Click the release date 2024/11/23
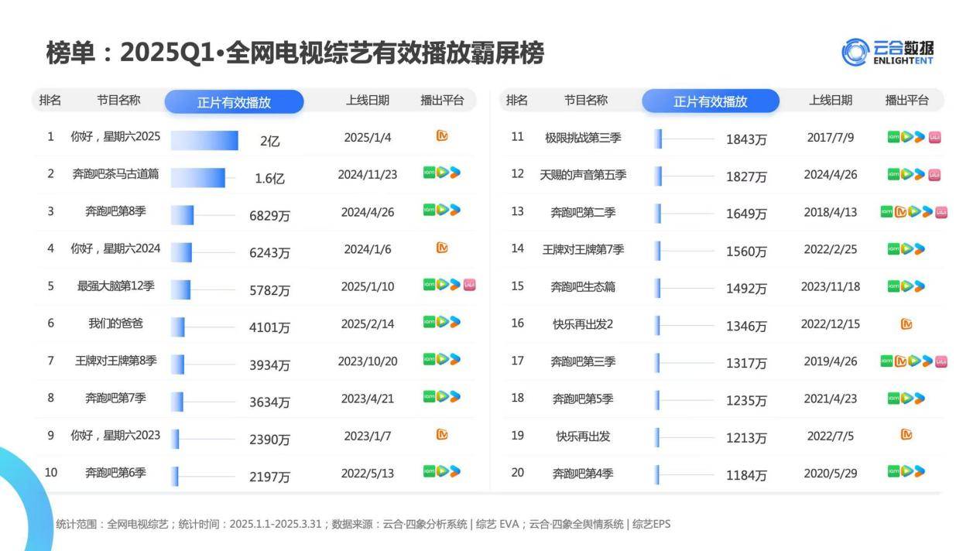This screenshot has width=980, height=551. [368, 175]
